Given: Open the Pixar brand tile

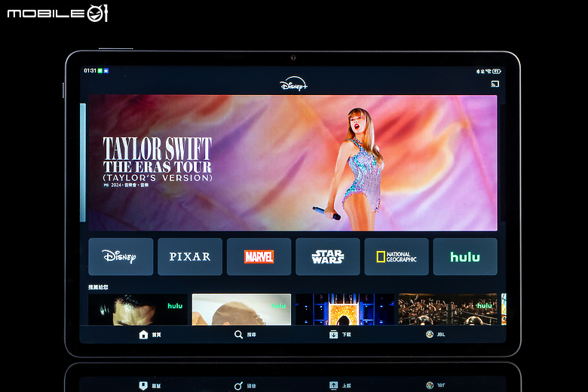Looking at the screenshot, I should click(x=190, y=256).
